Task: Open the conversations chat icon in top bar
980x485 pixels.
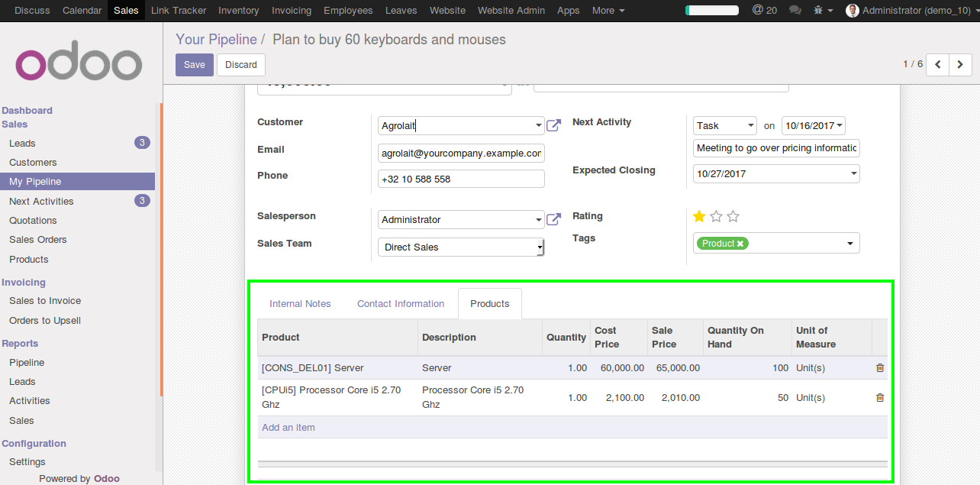Action: coord(795,11)
